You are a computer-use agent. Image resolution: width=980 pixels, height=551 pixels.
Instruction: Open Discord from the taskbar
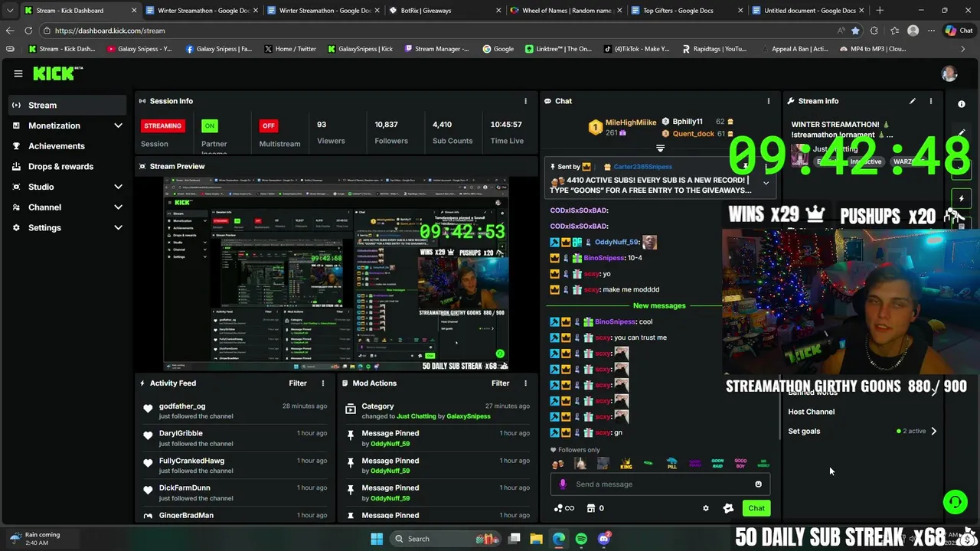[603, 539]
